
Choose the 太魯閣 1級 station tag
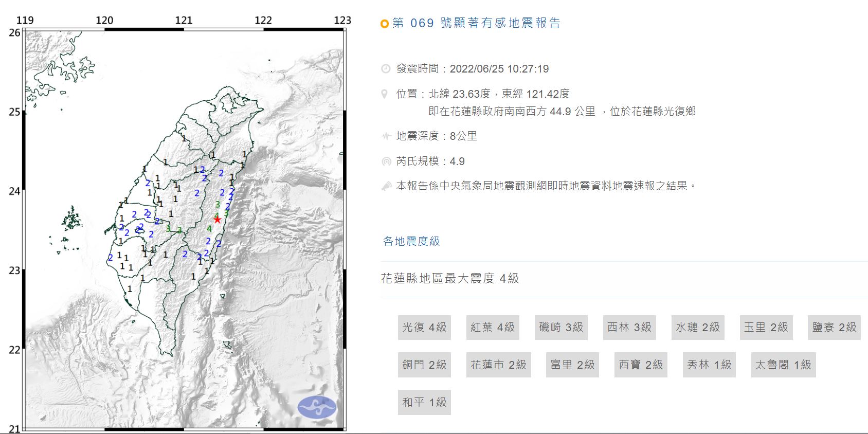[783, 365]
